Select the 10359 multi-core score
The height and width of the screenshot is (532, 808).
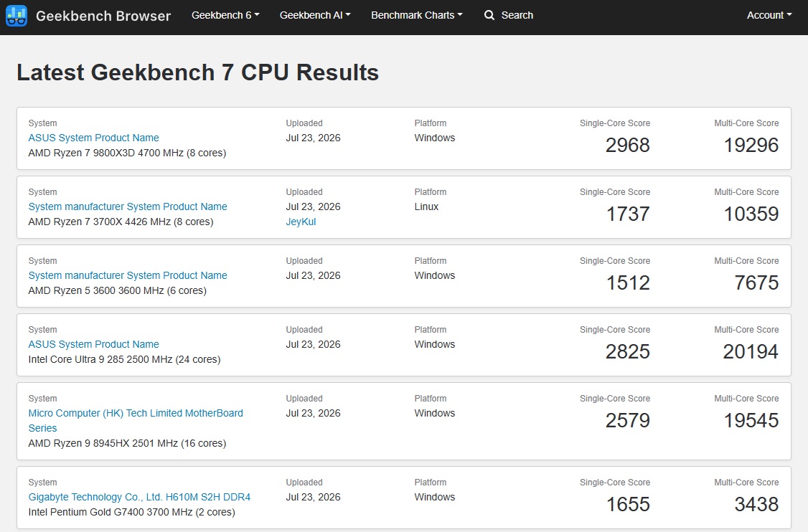[x=751, y=214]
